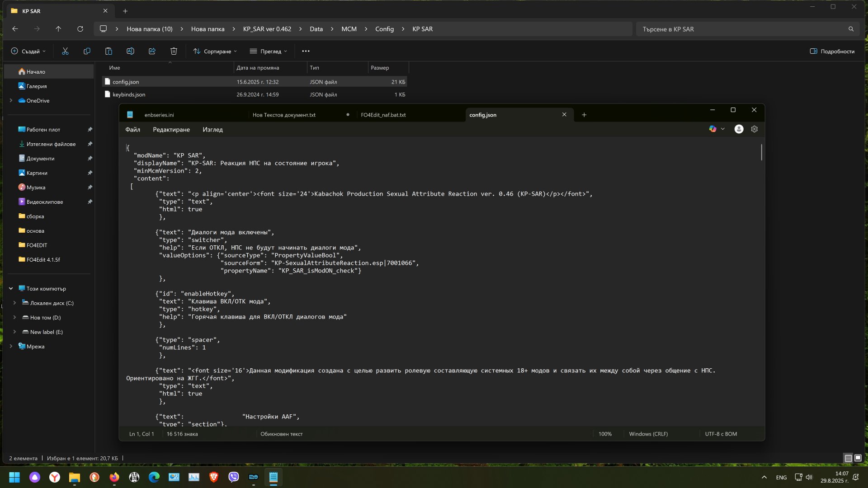Toggle the Подробности details pane
This screenshot has height=488, width=868.
832,51
